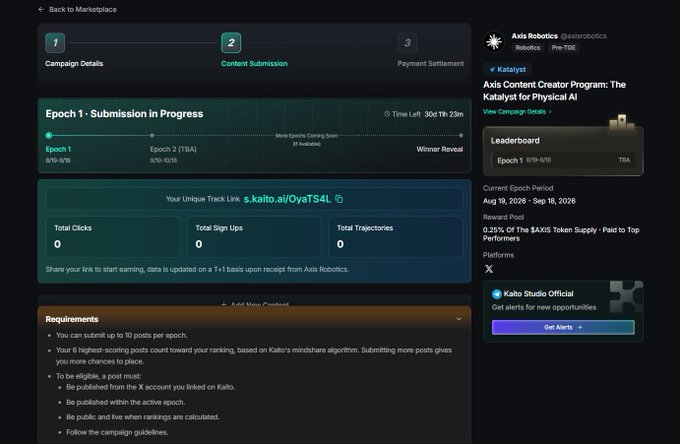Screen dimensions: 680x444
Task: Click the s.kaito.ai/OyaTS4L track link
Action: pos(287,199)
